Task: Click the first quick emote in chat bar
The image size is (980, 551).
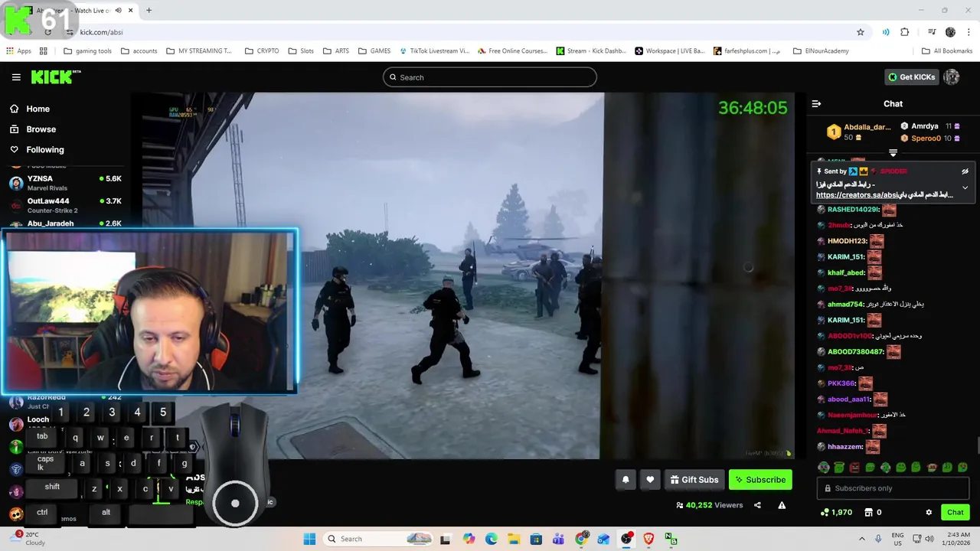Action: [824, 468]
